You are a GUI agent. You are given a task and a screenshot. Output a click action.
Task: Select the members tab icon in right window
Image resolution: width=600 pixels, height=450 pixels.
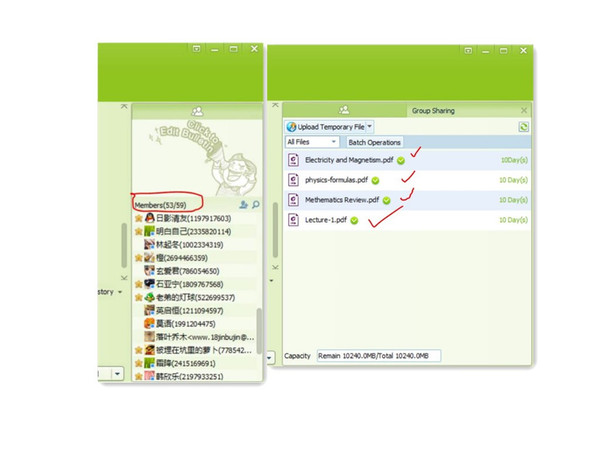(344, 110)
